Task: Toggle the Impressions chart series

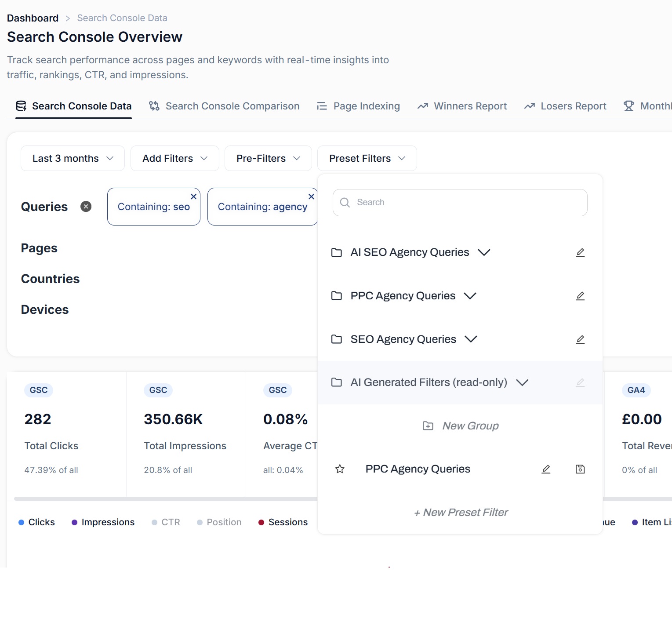Action: (x=103, y=522)
